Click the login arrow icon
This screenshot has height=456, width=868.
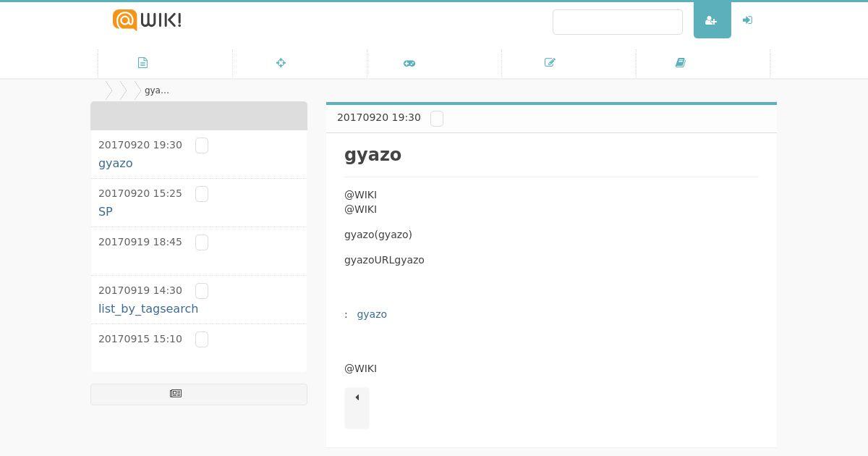pyautogui.click(x=748, y=20)
